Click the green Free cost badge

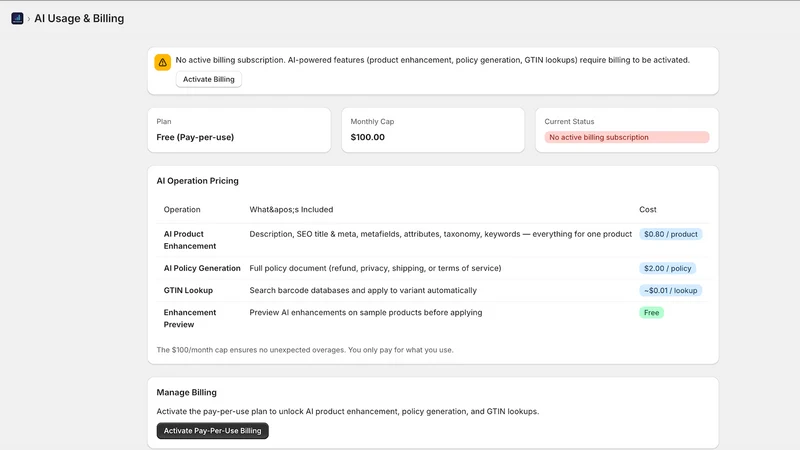[x=651, y=313]
